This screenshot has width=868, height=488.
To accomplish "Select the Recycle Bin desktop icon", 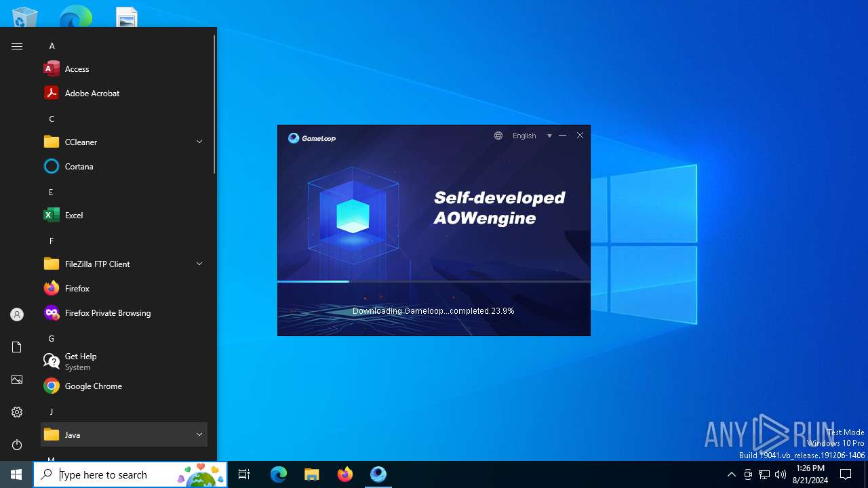I will pyautogui.click(x=25, y=16).
